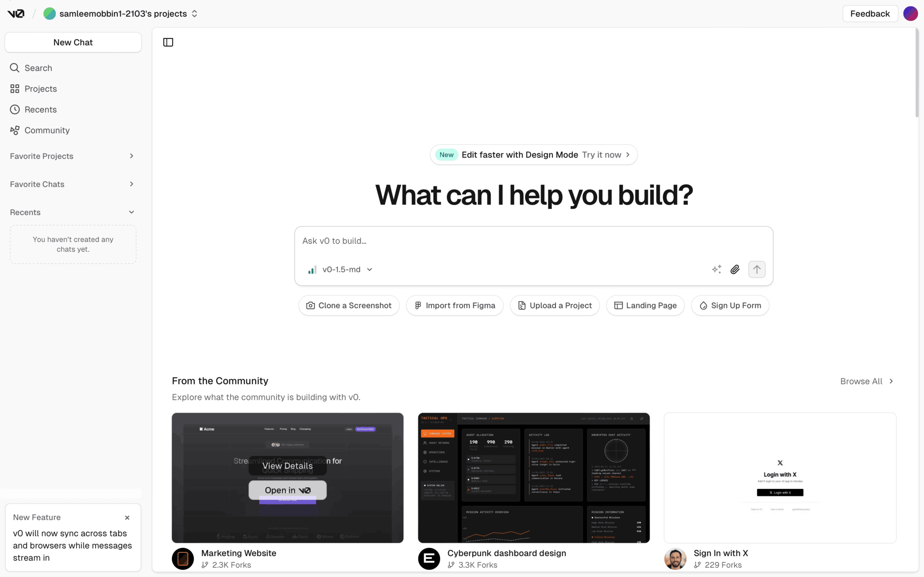Go to Projects in sidebar

[40, 89]
